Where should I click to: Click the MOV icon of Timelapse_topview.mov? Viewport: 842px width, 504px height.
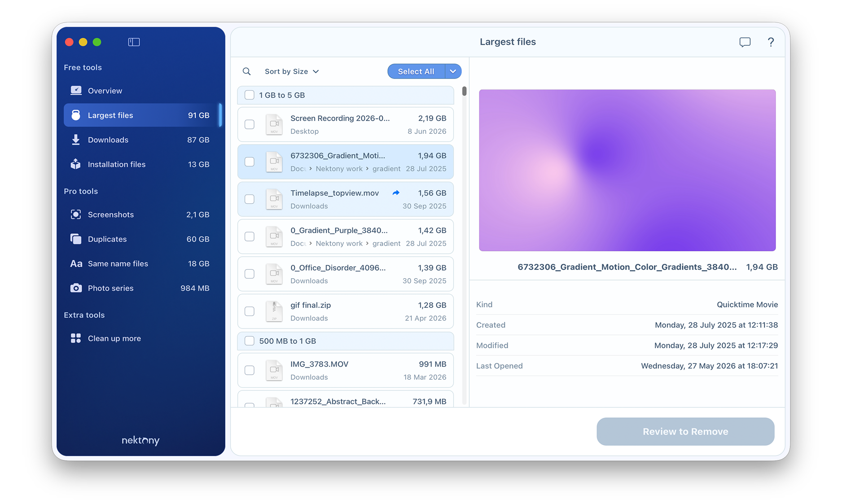pyautogui.click(x=274, y=199)
